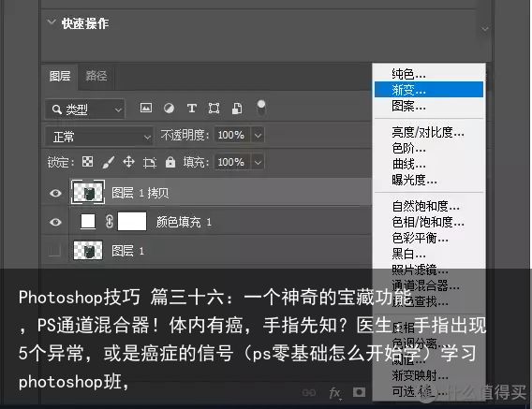Open the 类型 filter dropdown

click(x=85, y=110)
